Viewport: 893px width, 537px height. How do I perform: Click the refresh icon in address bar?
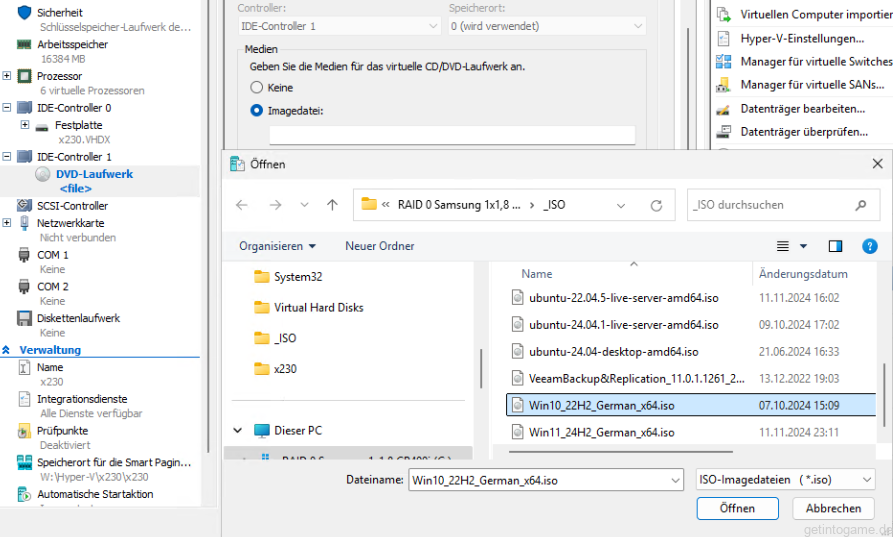(656, 205)
